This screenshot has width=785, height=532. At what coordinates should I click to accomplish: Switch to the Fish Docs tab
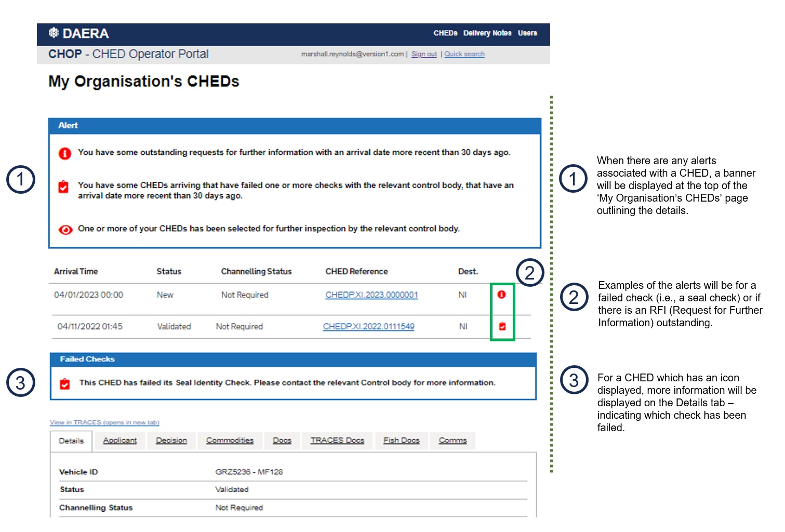point(402,441)
